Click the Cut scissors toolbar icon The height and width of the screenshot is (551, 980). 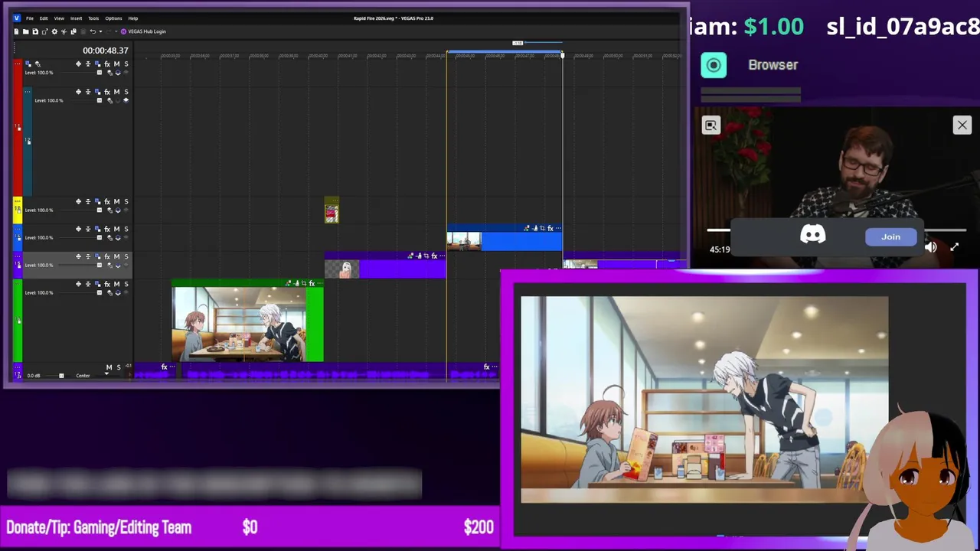point(64,31)
